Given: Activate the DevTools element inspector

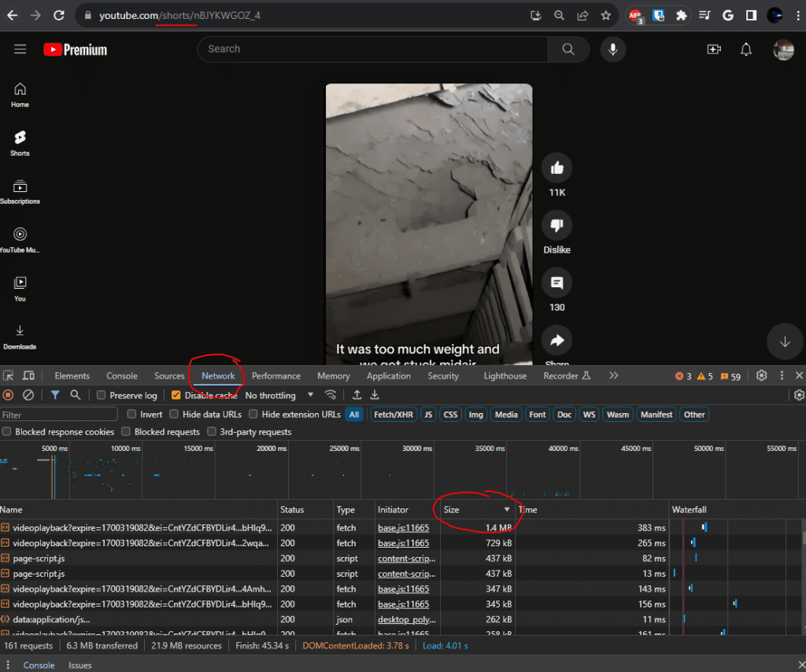Looking at the screenshot, I should pyautogui.click(x=8, y=375).
